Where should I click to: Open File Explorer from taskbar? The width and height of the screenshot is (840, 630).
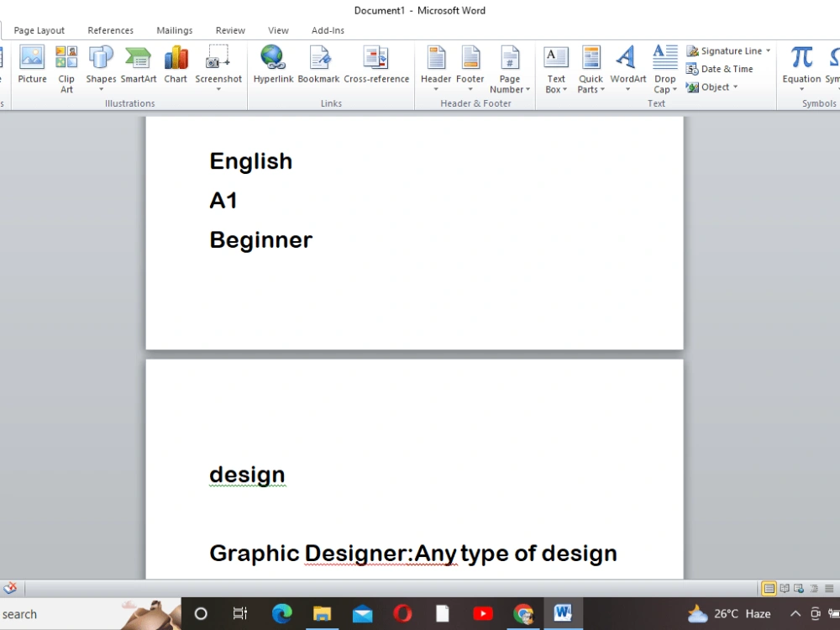coord(322,614)
